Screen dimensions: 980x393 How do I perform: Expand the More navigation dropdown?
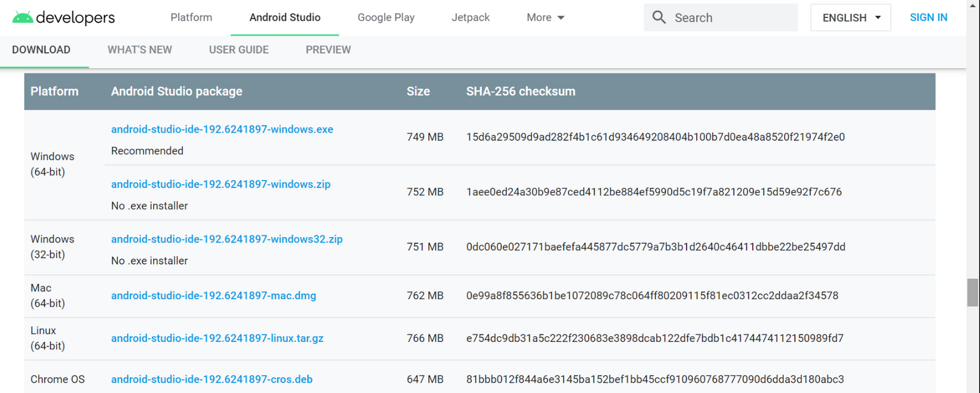pyautogui.click(x=546, y=18)
